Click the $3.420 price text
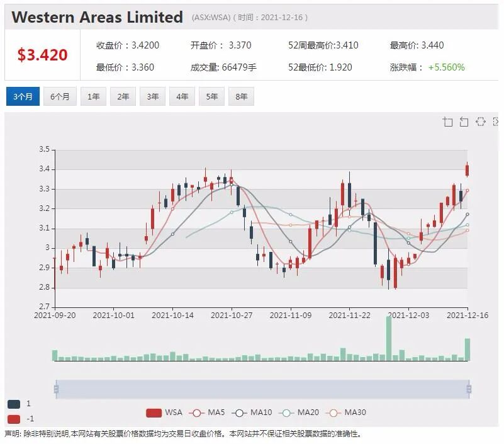This screenshot has height=444, width=504. [42, 55]
